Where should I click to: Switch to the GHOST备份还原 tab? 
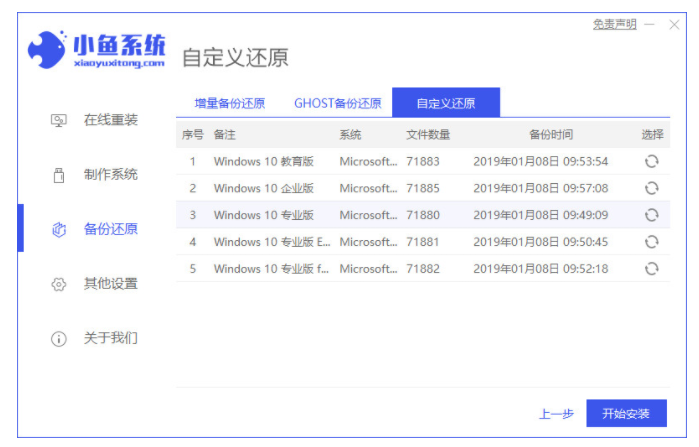pyautogui.click(x=337, y=103)
